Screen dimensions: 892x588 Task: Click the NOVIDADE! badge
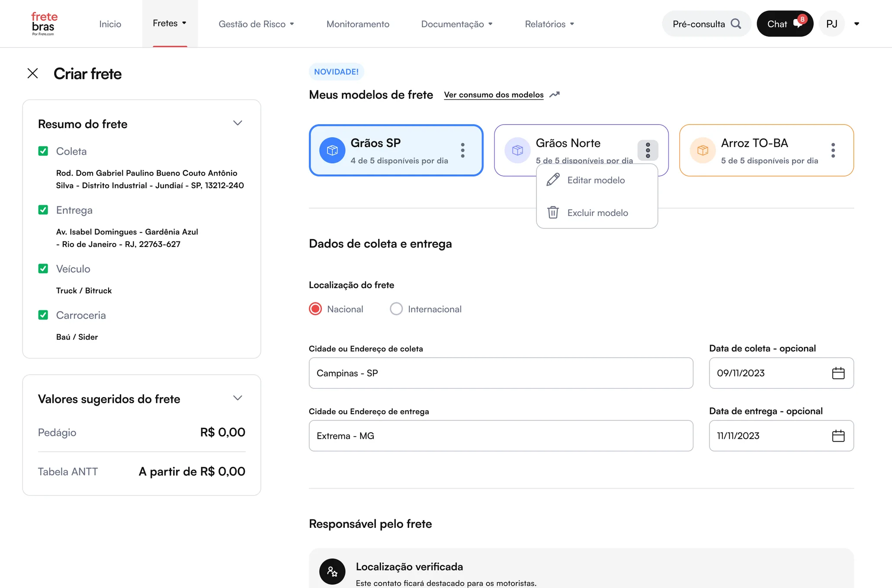336,72
